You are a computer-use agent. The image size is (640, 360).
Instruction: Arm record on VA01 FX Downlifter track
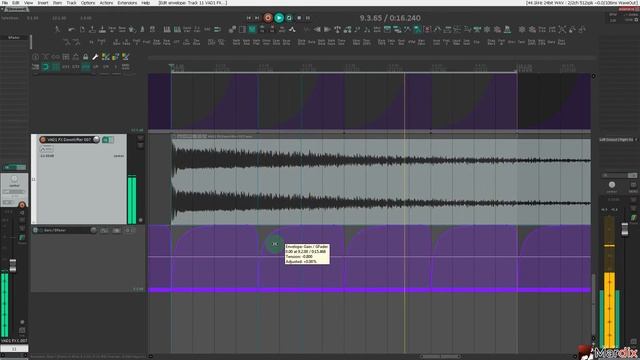[x=43, y=140]
